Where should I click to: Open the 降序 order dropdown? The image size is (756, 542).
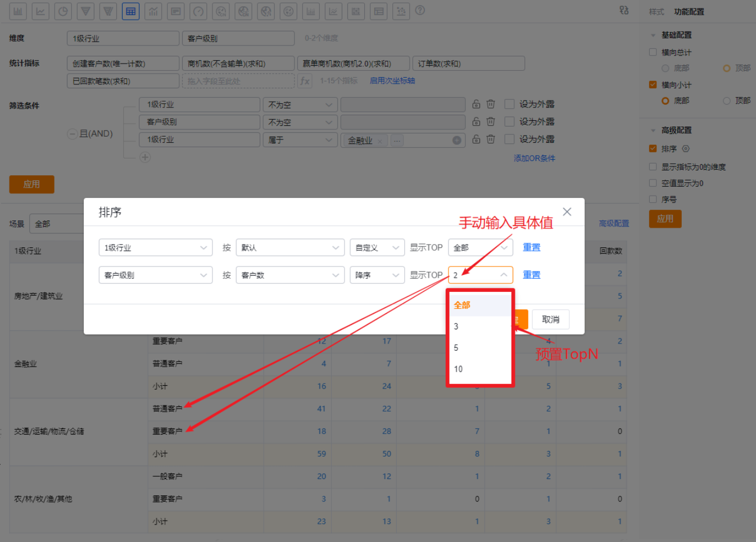(377, 275)
